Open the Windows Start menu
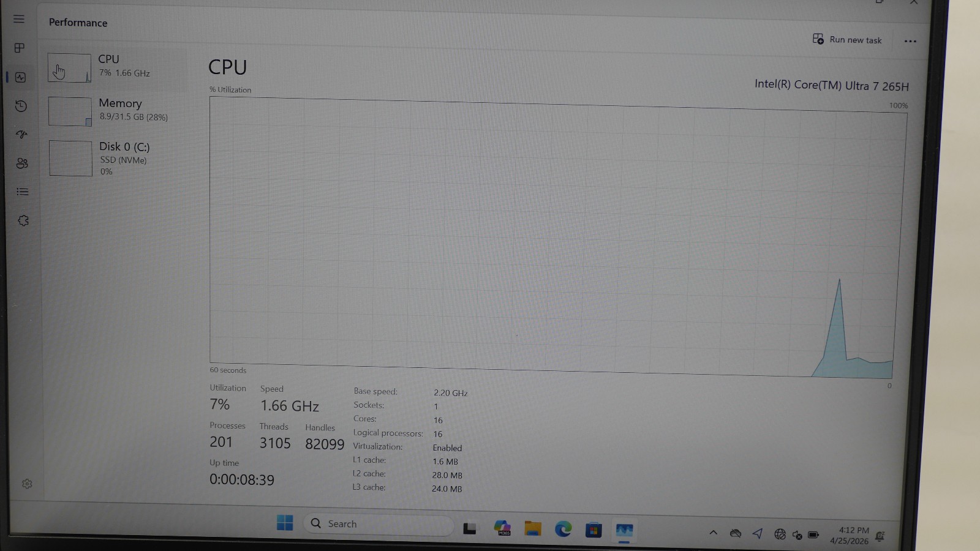Image resolution: width=980 pixels, height=551 pixels. click(x=285, y=523)
